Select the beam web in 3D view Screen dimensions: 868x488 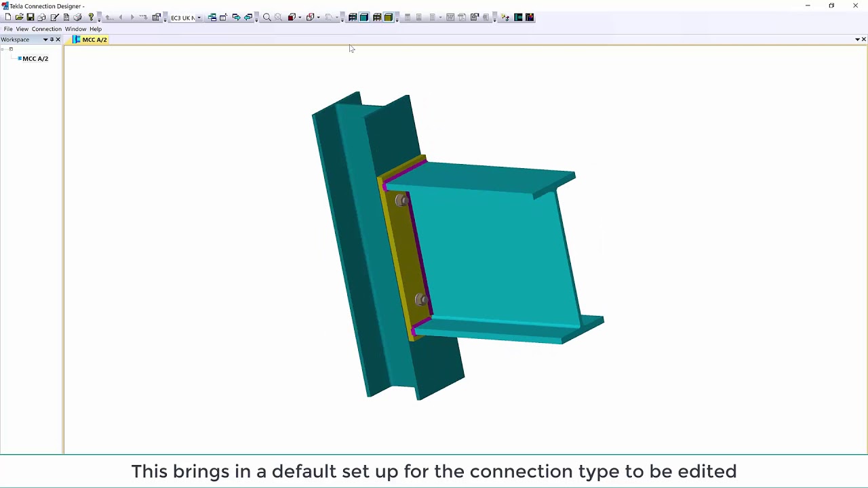(495, 254)
